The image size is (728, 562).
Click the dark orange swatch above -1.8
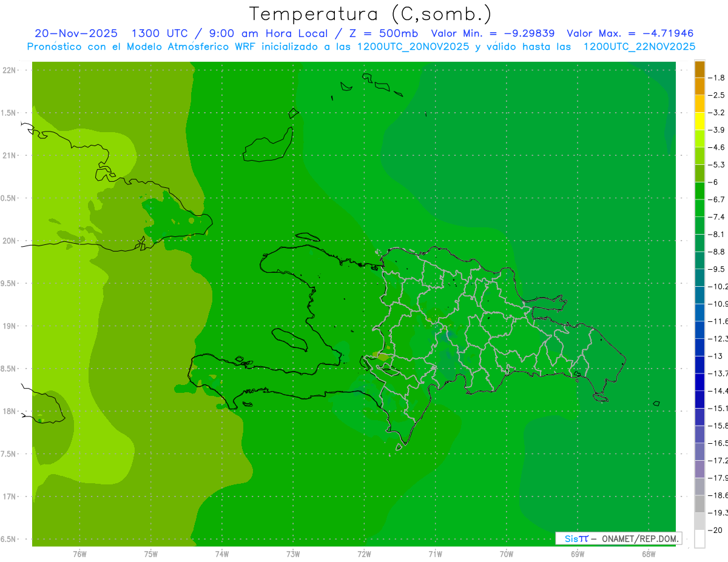tap(699, 69)
